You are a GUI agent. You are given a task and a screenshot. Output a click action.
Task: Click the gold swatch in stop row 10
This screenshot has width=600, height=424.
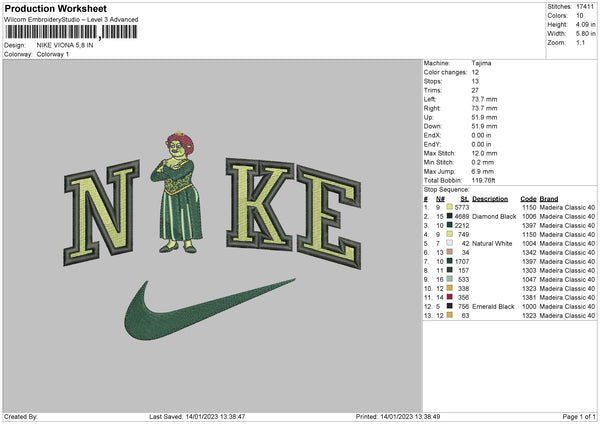[x=450, y=288]
